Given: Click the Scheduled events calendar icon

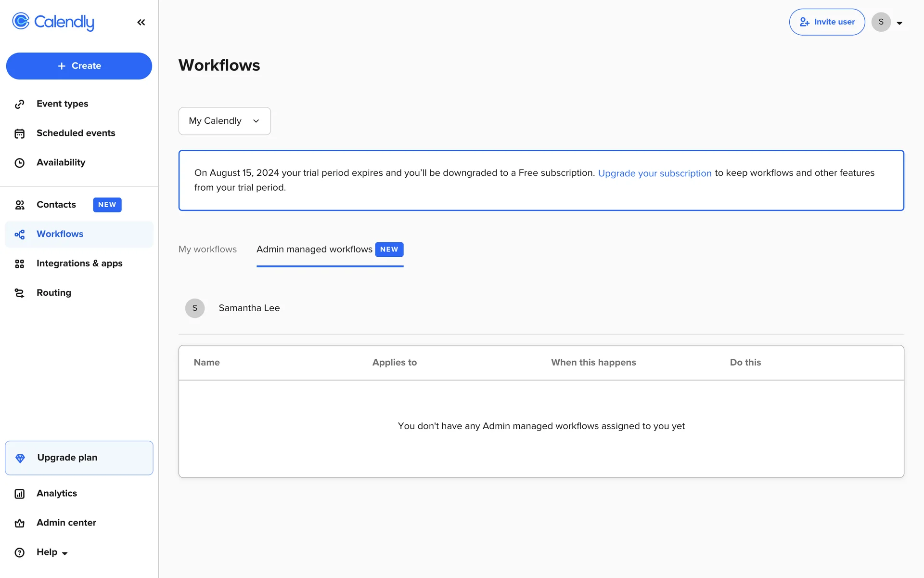Looking at the screenshot, I should 19,133.
